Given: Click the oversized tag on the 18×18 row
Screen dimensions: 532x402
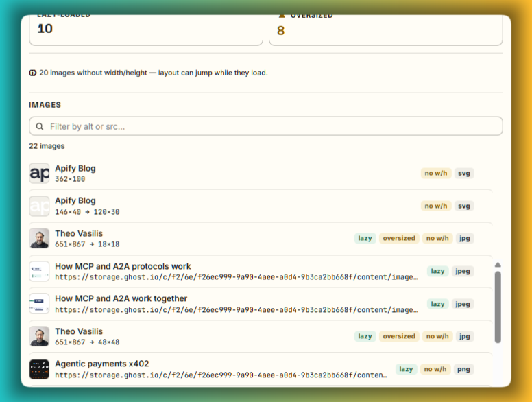Looking at the screenshot, I should [399, 238].
